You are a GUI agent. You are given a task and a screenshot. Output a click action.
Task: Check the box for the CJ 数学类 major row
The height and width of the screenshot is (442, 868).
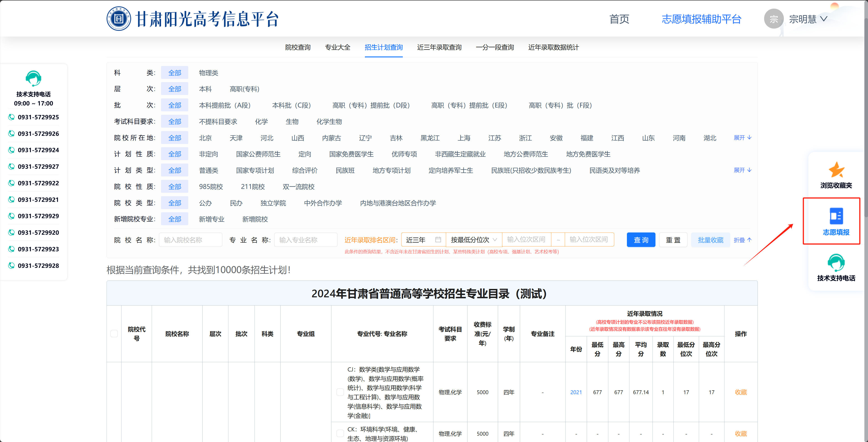pos(340,392)
